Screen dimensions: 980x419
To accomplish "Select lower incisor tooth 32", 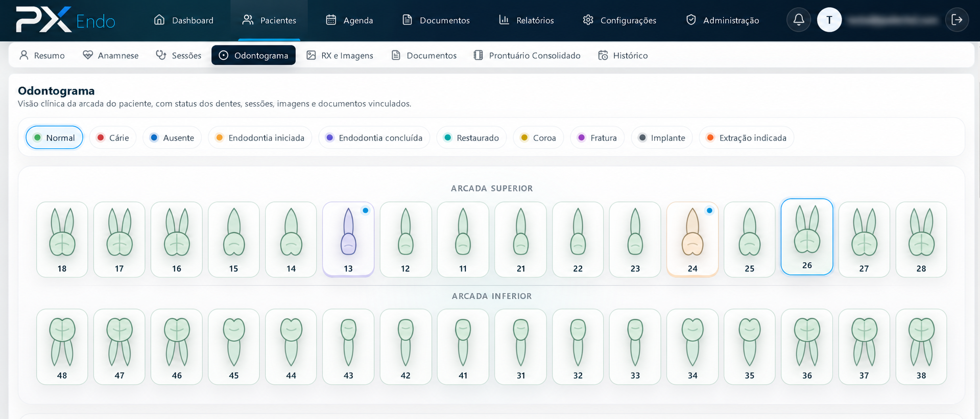I will (578, 347).
